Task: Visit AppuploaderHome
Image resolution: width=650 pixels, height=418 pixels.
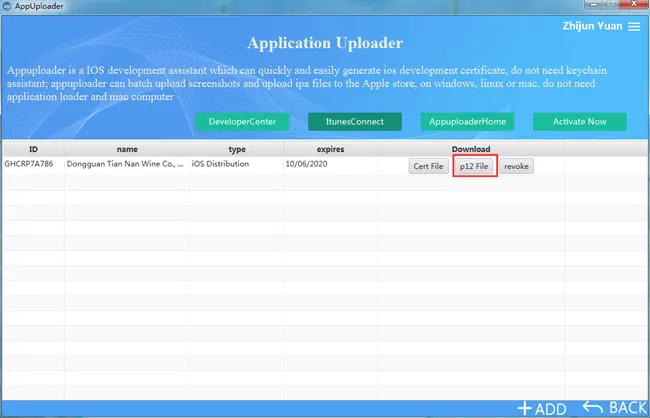Action: (x=468, y=122)
